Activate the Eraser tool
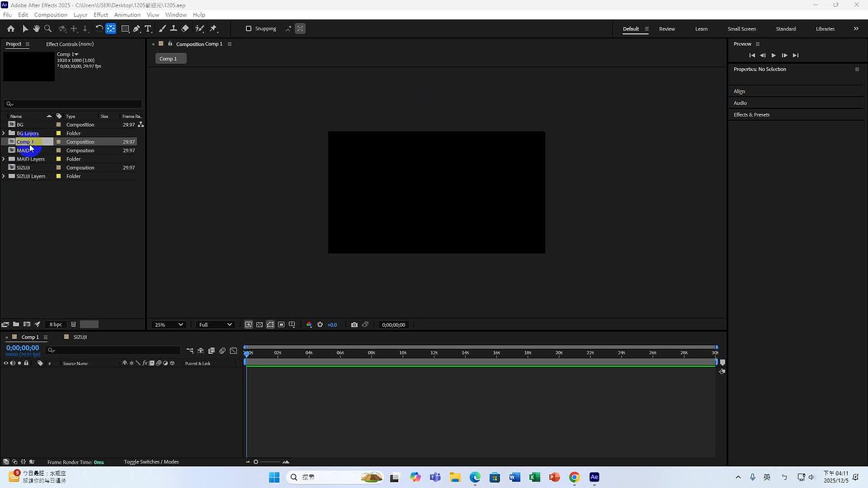 [x=185, y=28]
